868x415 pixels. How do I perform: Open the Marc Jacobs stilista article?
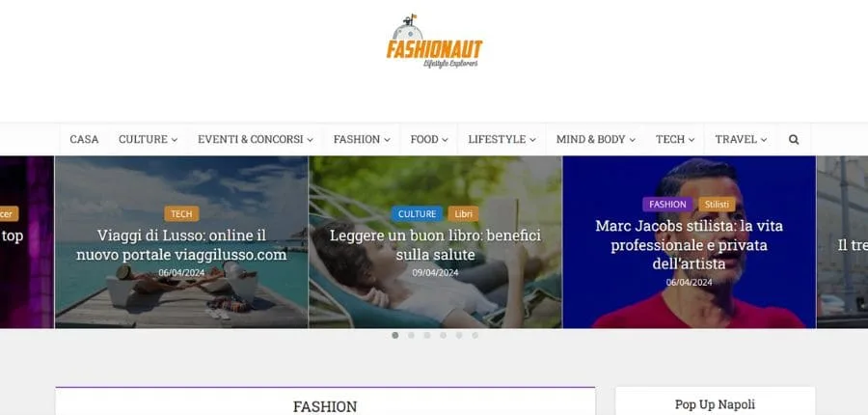[689, 245]
